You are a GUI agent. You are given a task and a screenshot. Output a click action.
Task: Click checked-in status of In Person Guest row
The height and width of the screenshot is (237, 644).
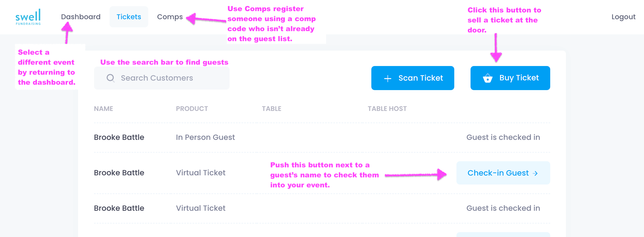click(503, 137)
